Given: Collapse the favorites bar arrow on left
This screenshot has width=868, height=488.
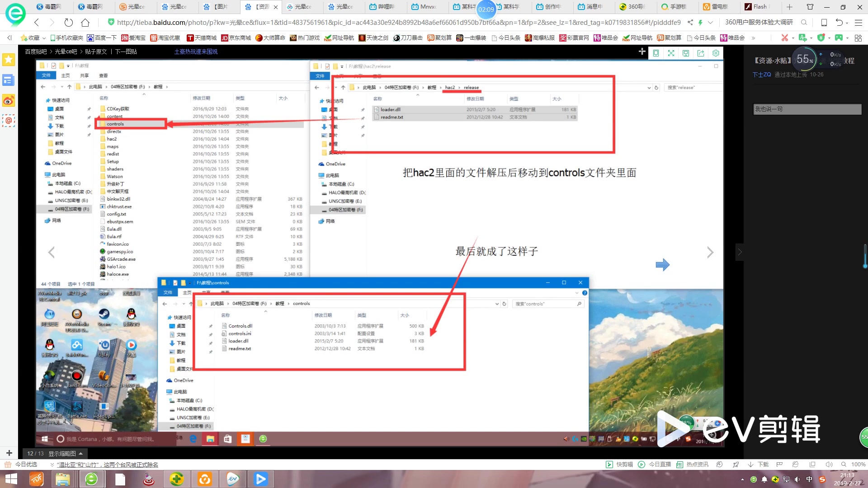Looking at the screenshot, I should pos(9,38).
